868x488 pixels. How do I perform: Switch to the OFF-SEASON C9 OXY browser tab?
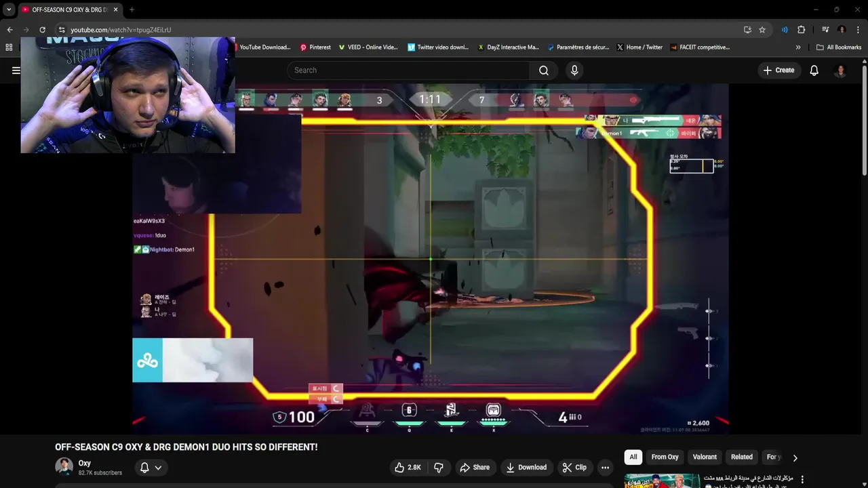pyautogui.click(x=70, y=9)
